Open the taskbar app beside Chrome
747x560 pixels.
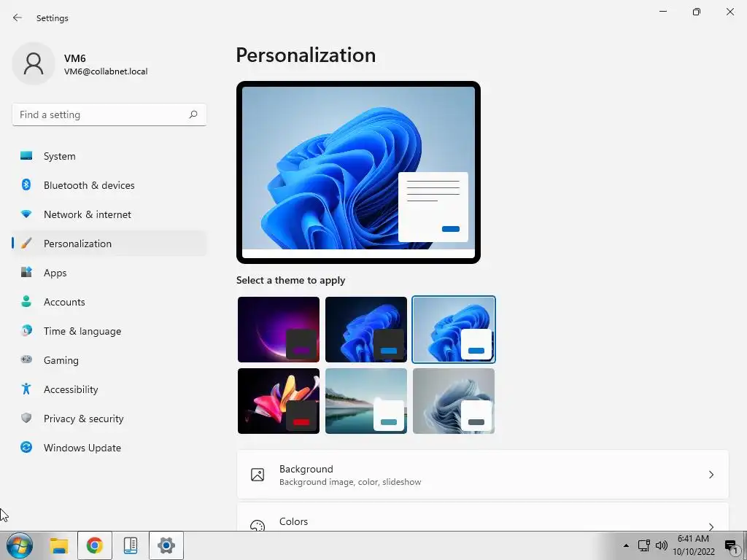(130, 545)
